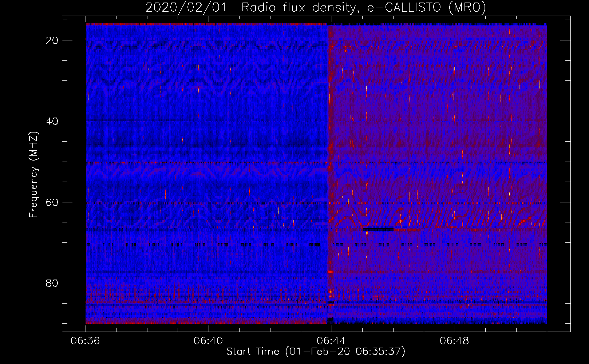Screen dimensions: 589x364
Task: Click the '20' frequency tick label
Action: (52, 40)
